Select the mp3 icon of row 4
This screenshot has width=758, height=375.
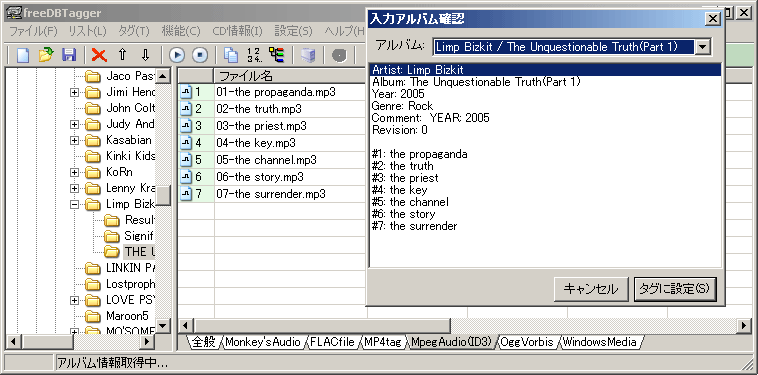186,143
